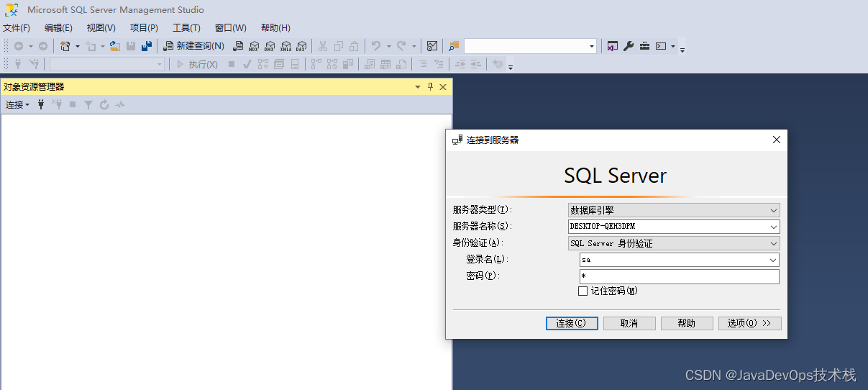The height and width of the screenshot is (390, 868).
Task: Click the command window icon
Action: [661, 46]
